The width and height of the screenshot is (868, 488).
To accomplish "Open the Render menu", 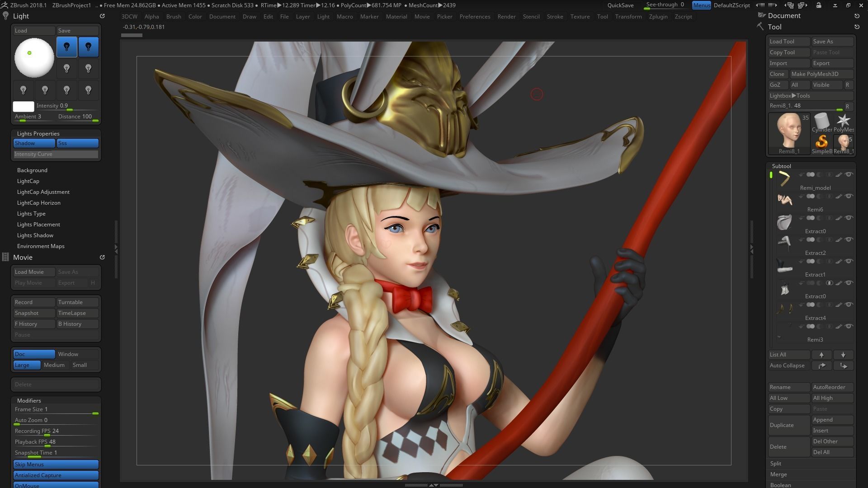I will click(506, 16).
